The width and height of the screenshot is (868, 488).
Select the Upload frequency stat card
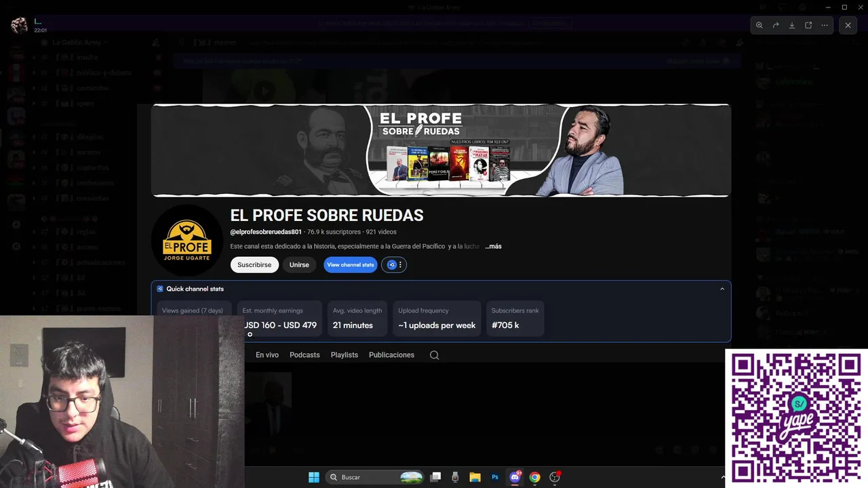(437, 319)
